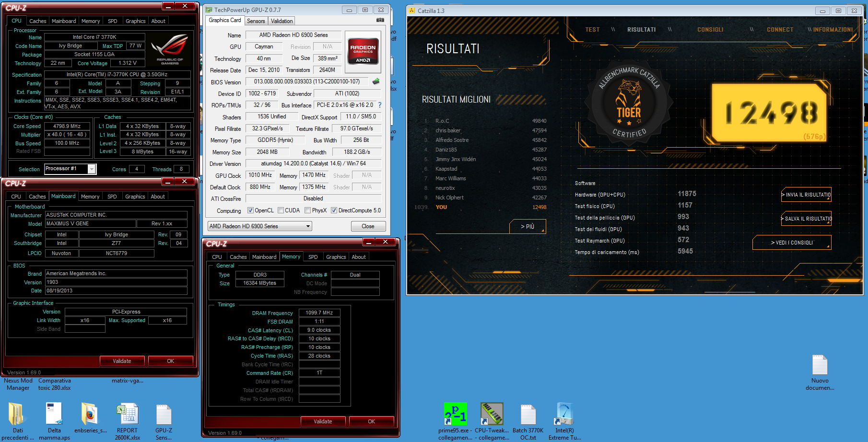Image resolution: width=868 pixels, height=442 pixels.
Task: Launch Intel Extreme Tuning shortcut icon
Action: (564, 414)
